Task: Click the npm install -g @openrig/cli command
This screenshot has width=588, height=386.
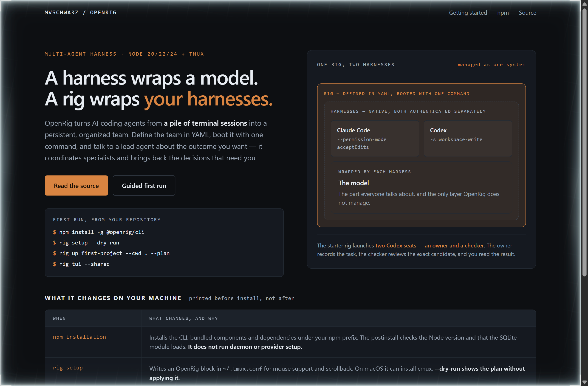Action: point(102,232)
